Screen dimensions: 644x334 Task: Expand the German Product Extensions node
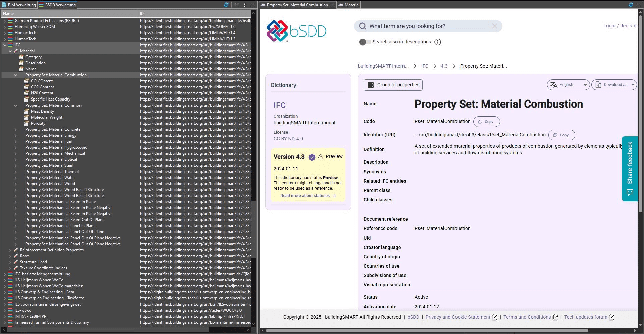[x=5, y=21]
